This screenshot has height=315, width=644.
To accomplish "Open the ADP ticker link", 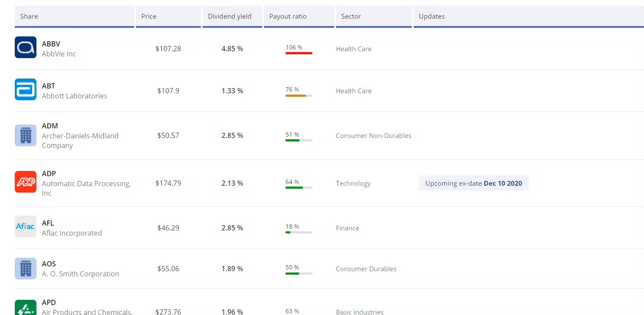I will pos(49,174).
